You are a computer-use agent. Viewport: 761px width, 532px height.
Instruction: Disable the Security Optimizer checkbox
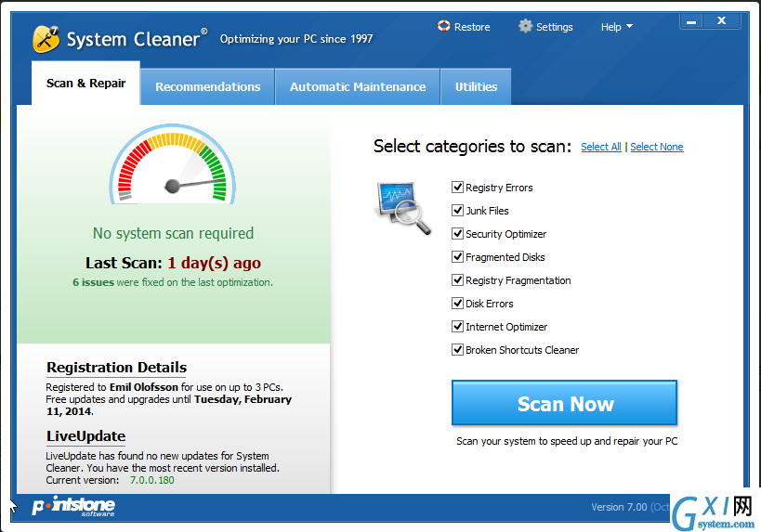[457, 234]
